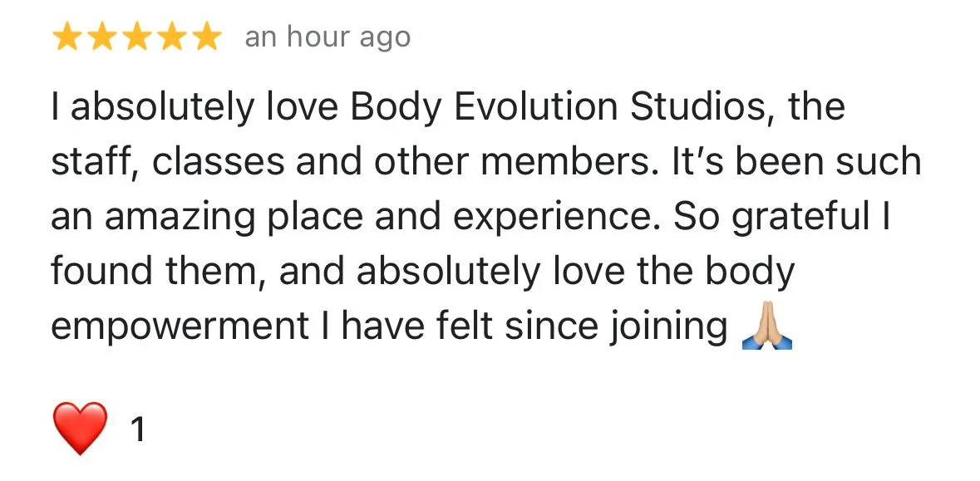
Task: Click the second gold star
Action: coord(102,37)
